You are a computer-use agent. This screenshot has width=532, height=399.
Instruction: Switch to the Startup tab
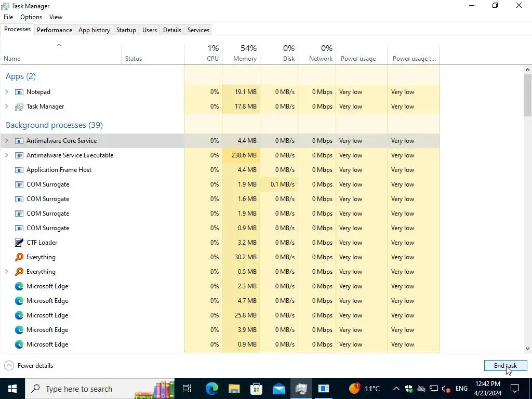point(126,30)
